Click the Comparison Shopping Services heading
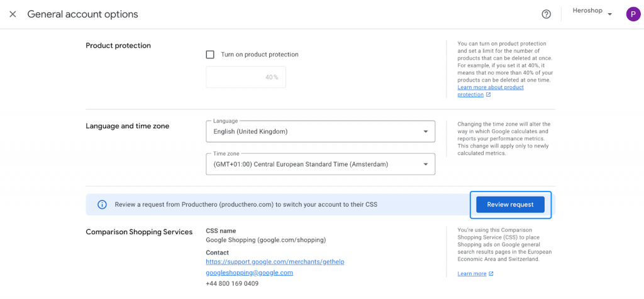 139,232
